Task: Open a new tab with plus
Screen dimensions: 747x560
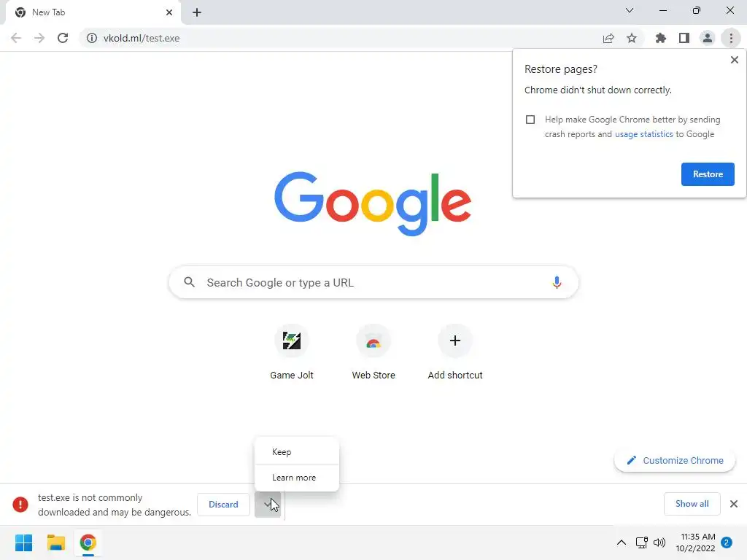Action: tap(197, 12)
